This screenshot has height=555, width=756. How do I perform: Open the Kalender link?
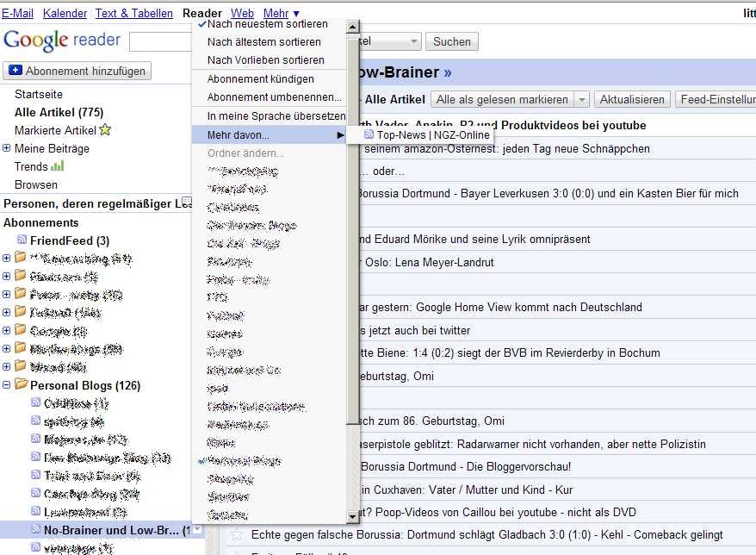tap(65, 14)
